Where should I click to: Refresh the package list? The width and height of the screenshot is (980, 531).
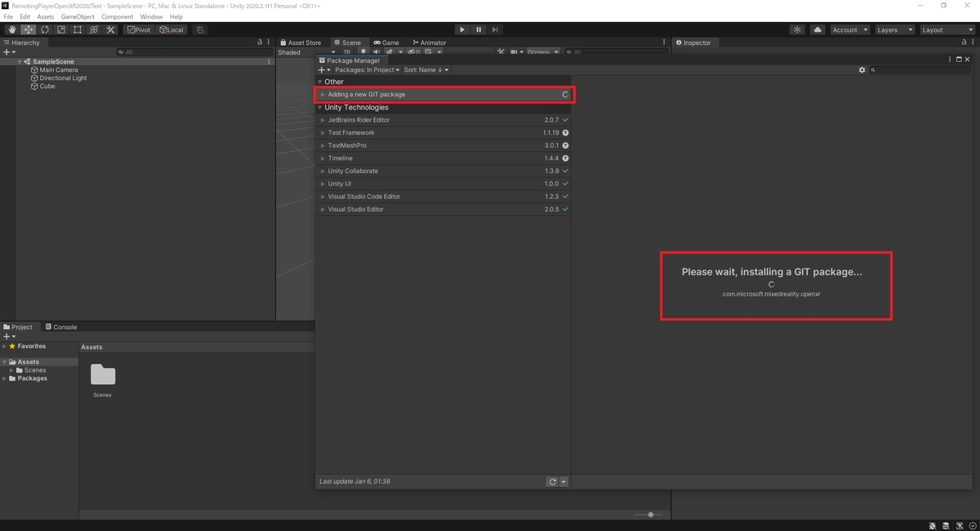point(553,482)
